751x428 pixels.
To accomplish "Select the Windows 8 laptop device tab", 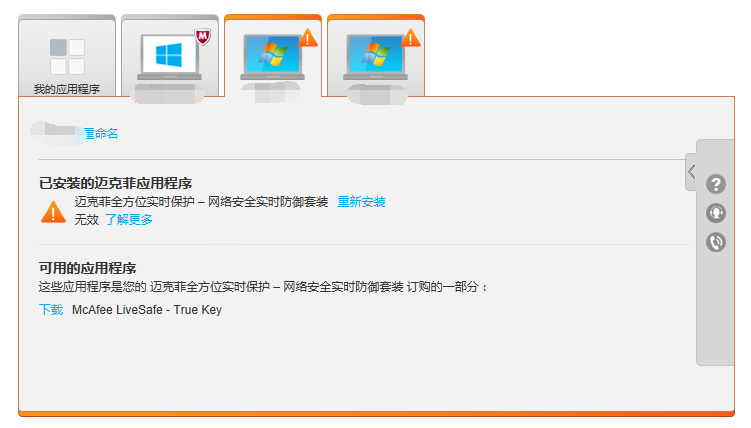I will click(170, 56).
